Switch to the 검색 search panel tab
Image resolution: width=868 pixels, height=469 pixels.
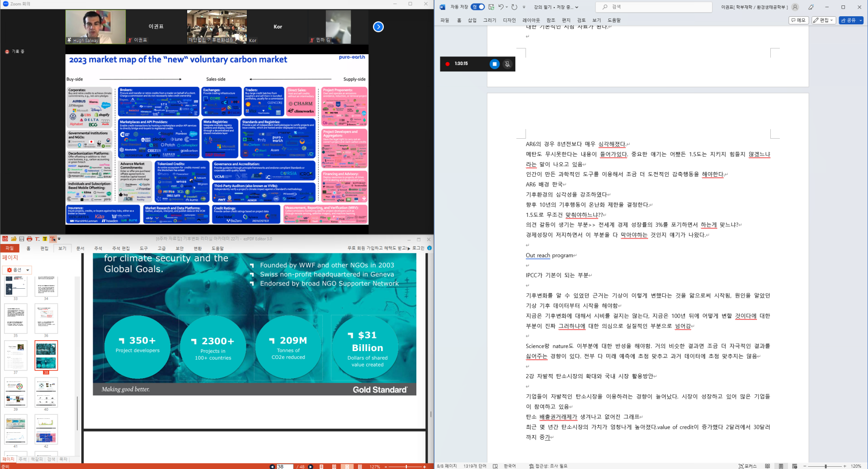(51, 459)
